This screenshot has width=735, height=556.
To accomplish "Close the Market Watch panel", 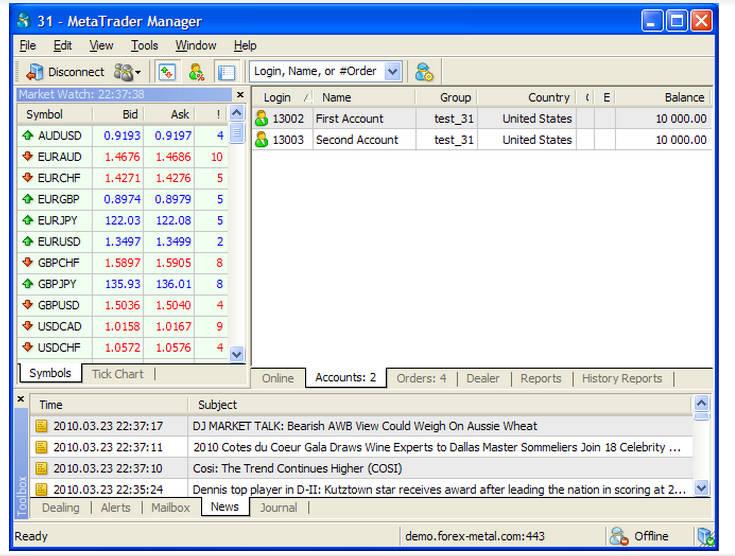I will (240, 95).
